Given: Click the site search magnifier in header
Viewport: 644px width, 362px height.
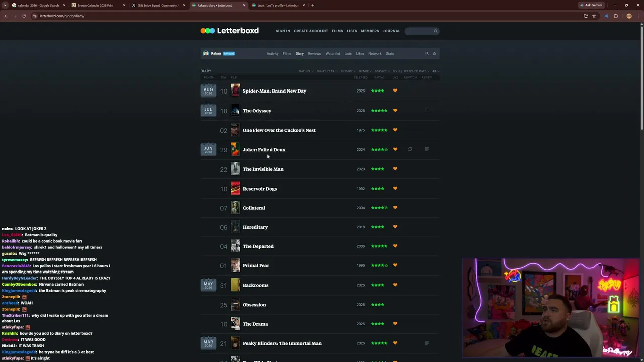Looking at the screenshot, I should 436,31.
